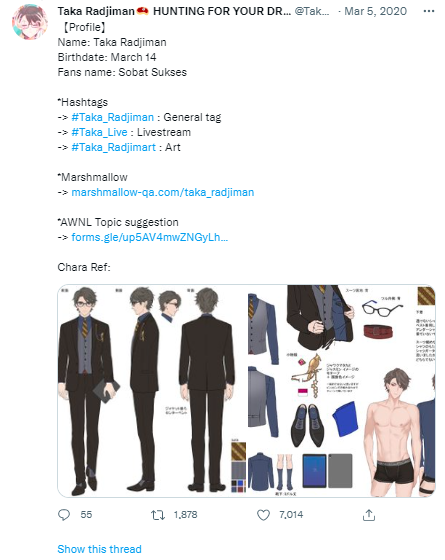
Task: Open the marshmallow-qa.com link
Action: pos(163,192)
